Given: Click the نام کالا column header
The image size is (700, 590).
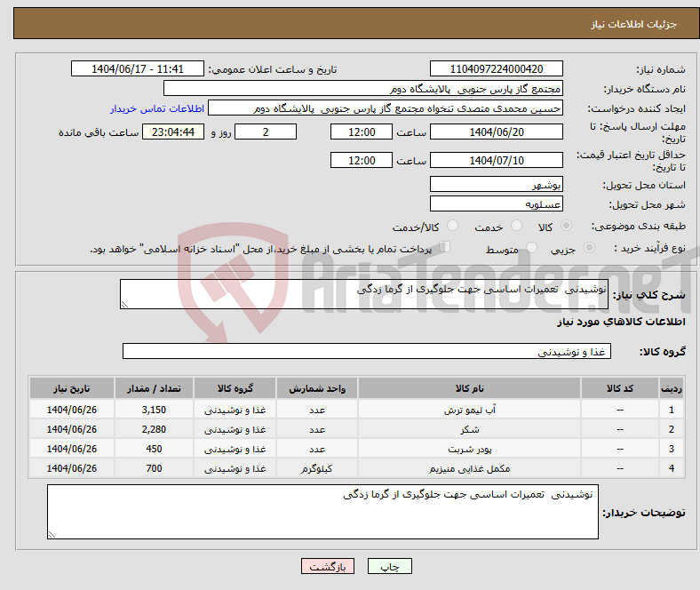Looking at the screenshot, I should (x=468, y=389).
